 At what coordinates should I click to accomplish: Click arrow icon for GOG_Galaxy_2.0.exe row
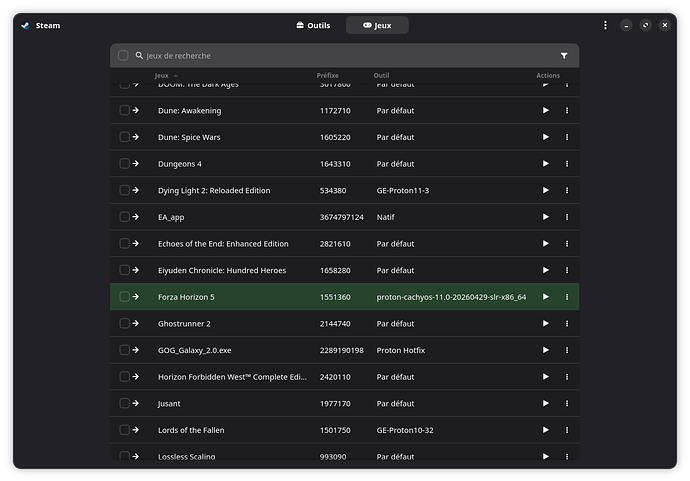pyautogui.click(x=136, y=350)
